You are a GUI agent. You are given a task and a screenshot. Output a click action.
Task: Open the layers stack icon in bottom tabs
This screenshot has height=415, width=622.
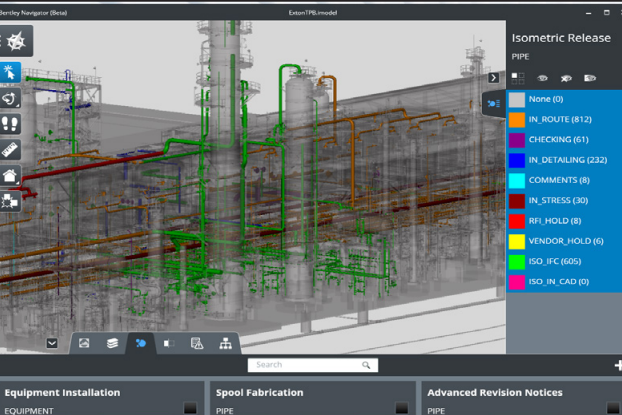pyautogui.click(x=113, y=343)
